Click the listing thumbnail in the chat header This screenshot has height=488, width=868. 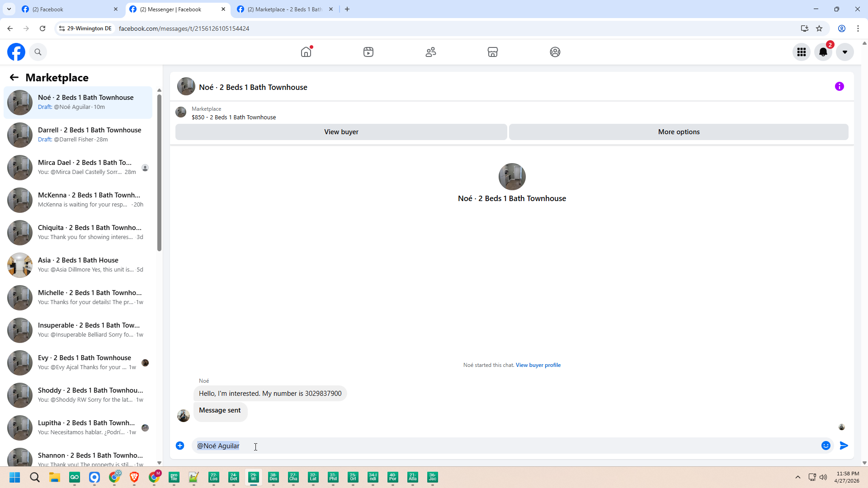186,86
